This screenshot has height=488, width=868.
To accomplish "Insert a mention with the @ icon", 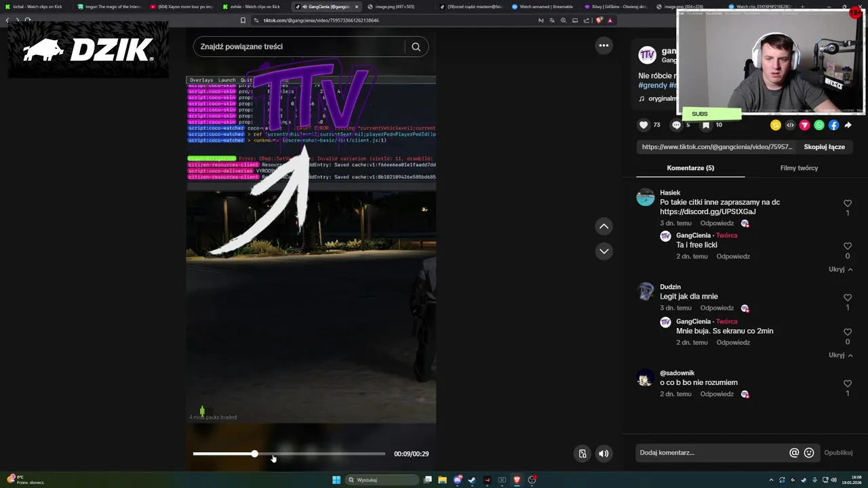I will point(794,453).
